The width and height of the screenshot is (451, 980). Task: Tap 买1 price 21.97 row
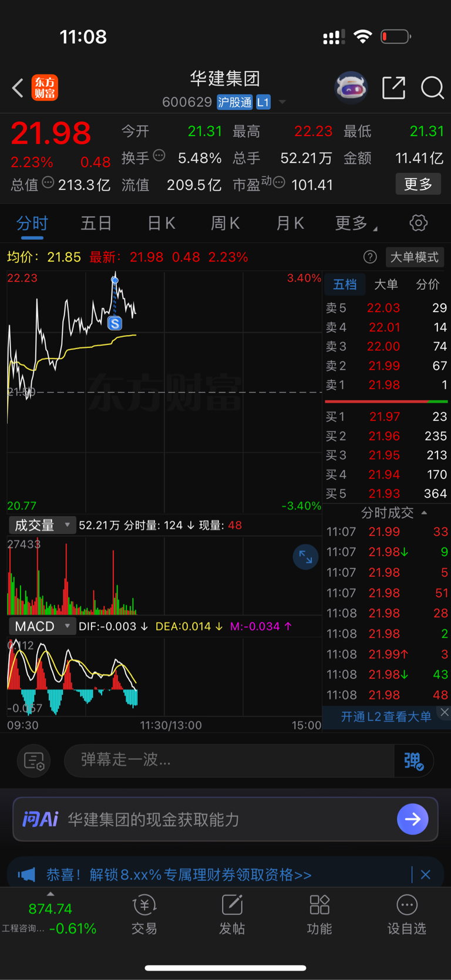click(x=386, y=417)
